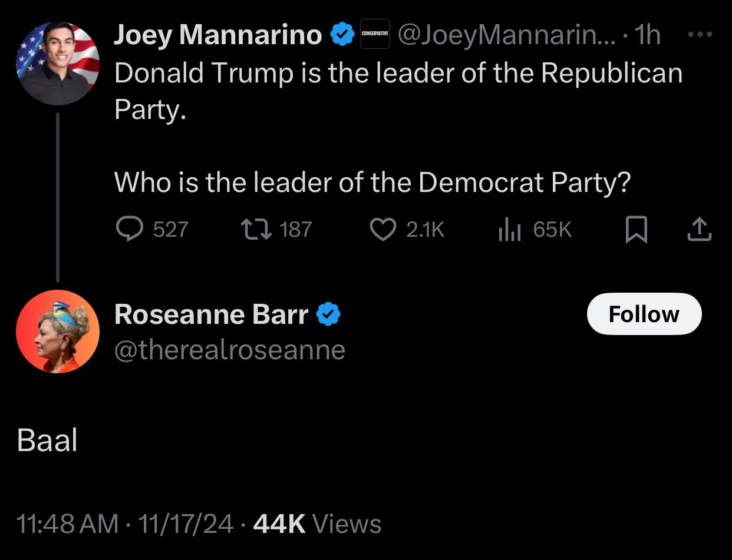Screen dimensions: 732x560
Task: Like the post about party leaders
Action: tap(383, 230)
